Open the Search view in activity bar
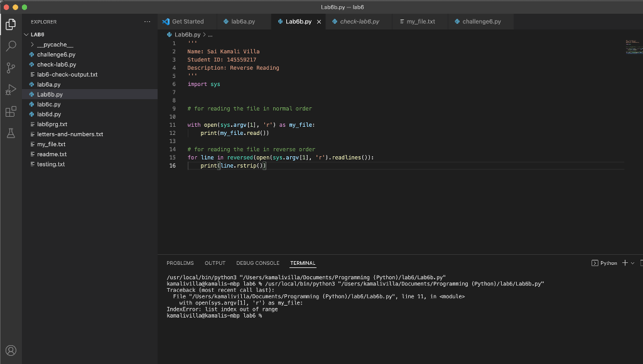This screenshot has width=643, height=364. 11,46
